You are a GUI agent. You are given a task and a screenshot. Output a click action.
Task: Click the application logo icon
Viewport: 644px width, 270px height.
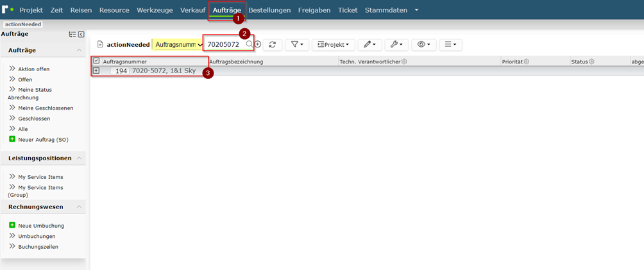[x=8, y=9]
